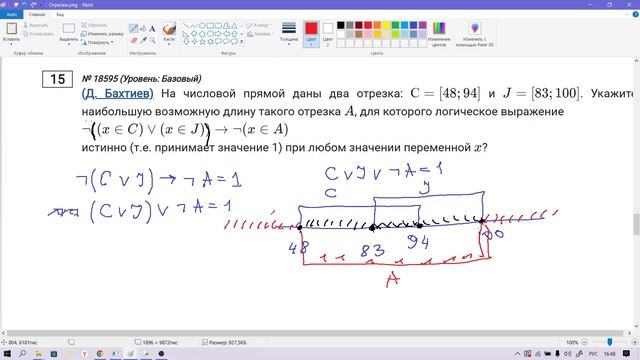Viewport: 640px width, 360px height.
Task: Pick the Color picker eyedropper tool
Action: click(143, 40)
